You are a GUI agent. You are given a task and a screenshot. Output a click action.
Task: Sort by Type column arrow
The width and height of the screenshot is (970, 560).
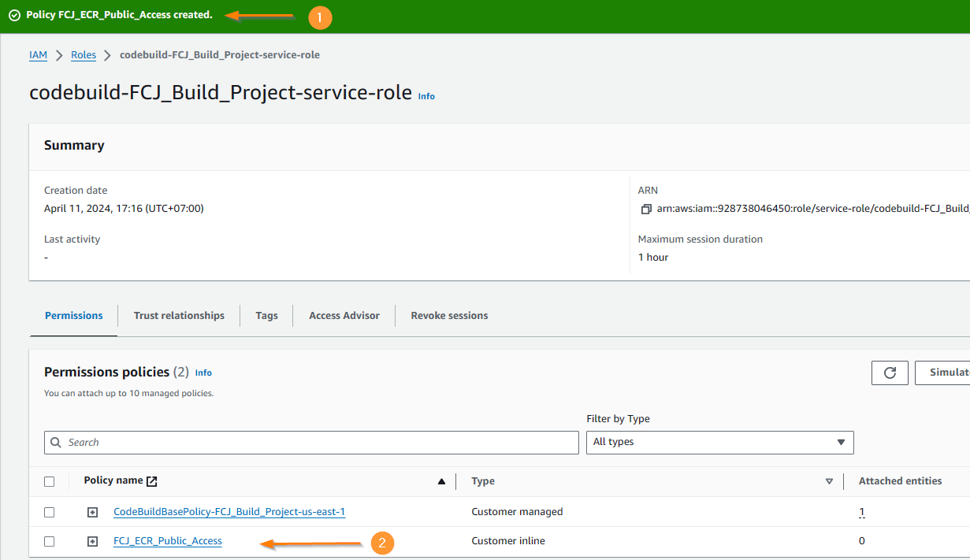[x=829, y=481]
